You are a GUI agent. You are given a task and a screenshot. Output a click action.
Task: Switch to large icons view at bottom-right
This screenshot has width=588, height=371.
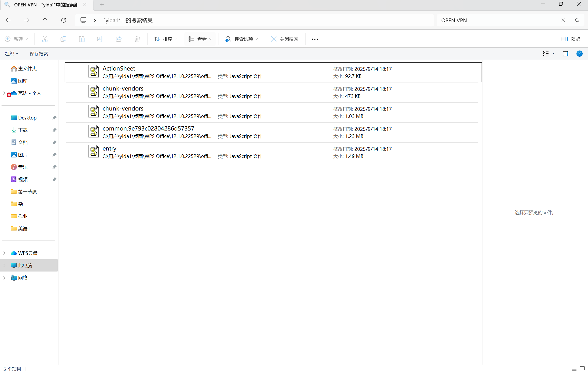pyautogui.click(x=582, y=368)
